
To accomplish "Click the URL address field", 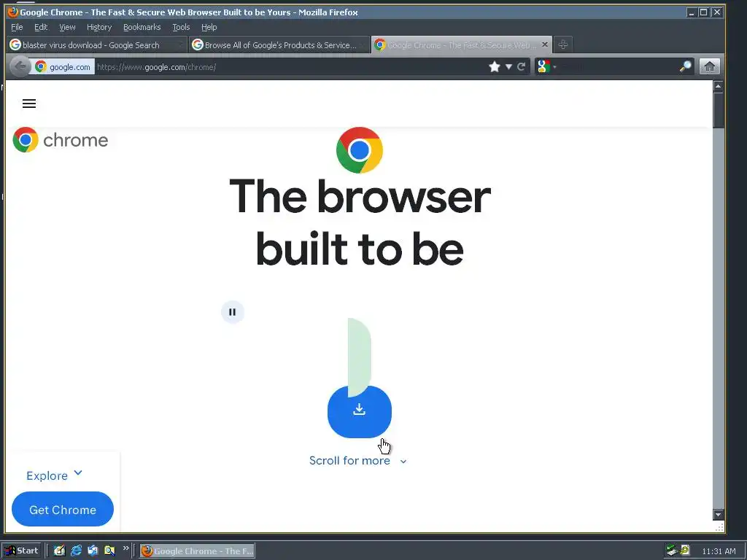I will click(x=290, y=66).
